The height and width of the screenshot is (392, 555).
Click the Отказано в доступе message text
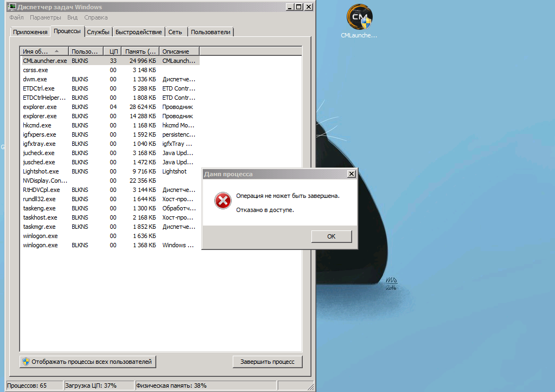pyautogui.click(x=265, y=210)
